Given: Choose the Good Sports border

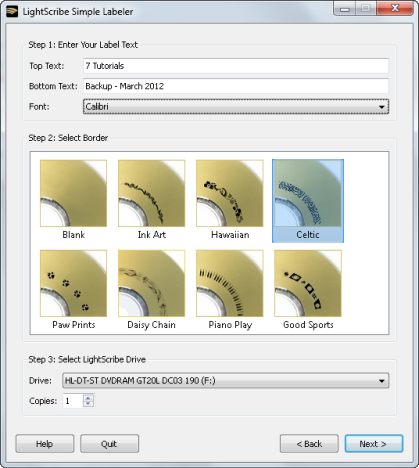Looking at the screenshot, I should [x=308, y=283].
